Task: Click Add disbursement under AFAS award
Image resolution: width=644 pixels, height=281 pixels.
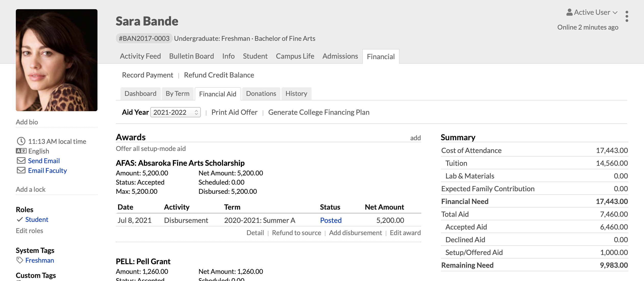Action: pos(355,233)
